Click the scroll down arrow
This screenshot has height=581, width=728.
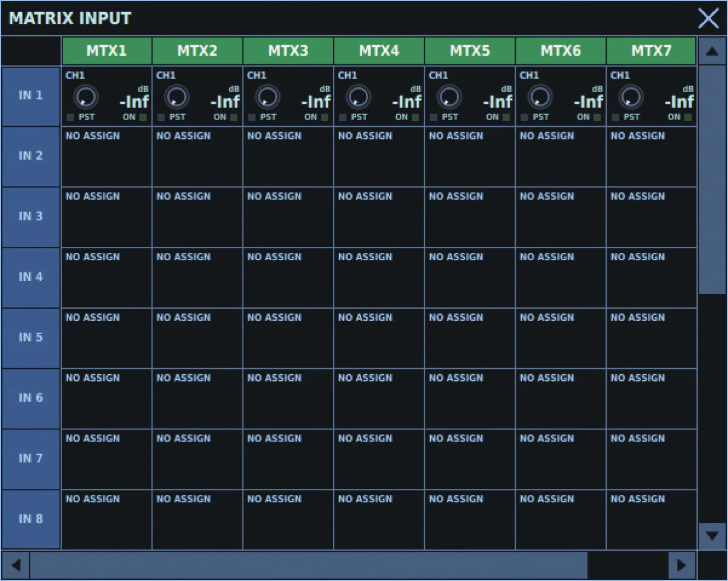(712, 536)
